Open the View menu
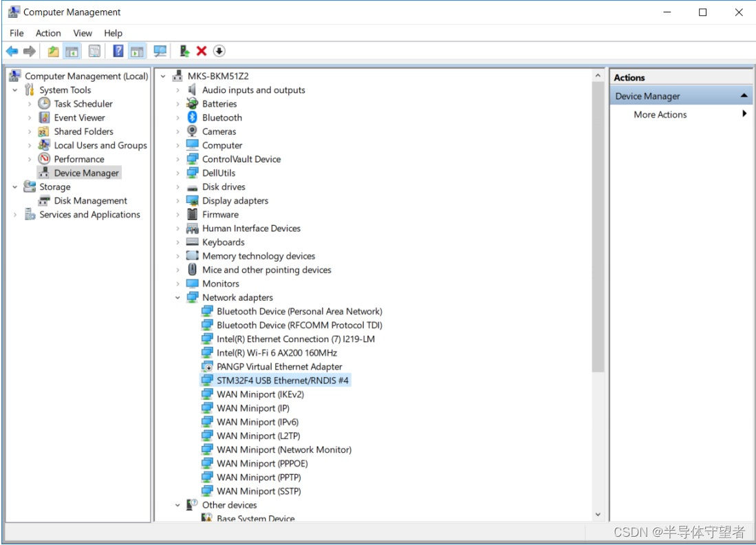The height and width of the screenshot is (545, 756). click(x=83, y=33)
